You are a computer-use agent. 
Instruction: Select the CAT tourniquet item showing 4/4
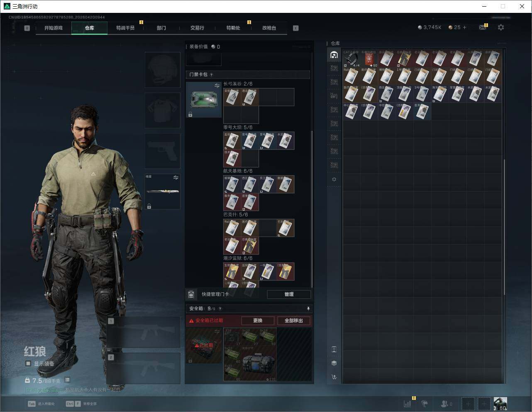(x=351, y=59)
